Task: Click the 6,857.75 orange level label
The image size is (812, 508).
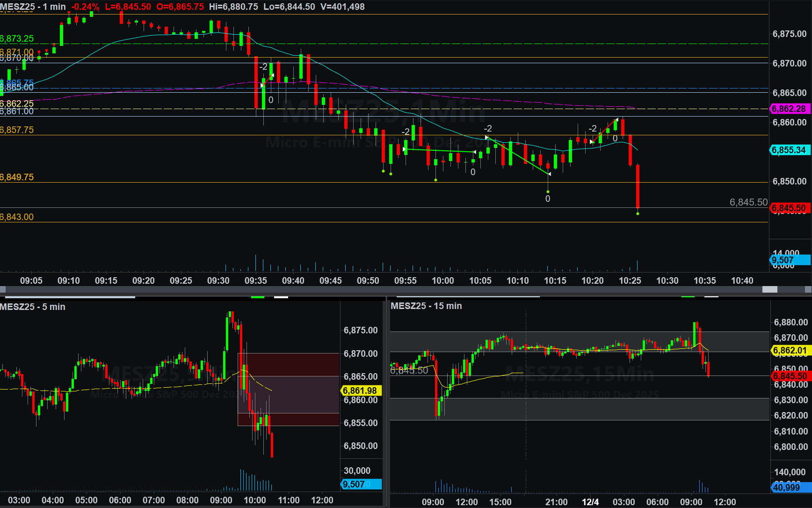Action: pos(17,130)
